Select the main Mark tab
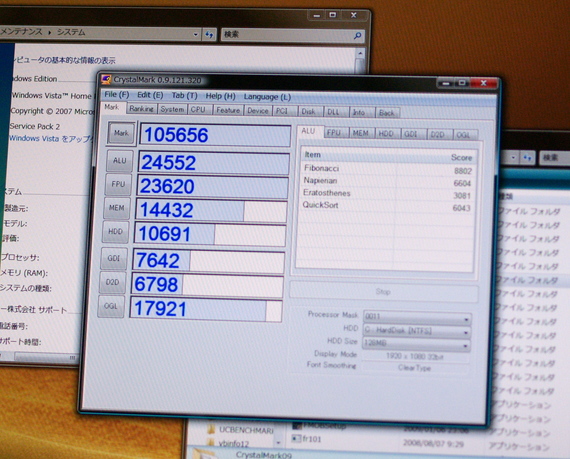The width and height of the screenshot is (570, 459). pos(112,107)
